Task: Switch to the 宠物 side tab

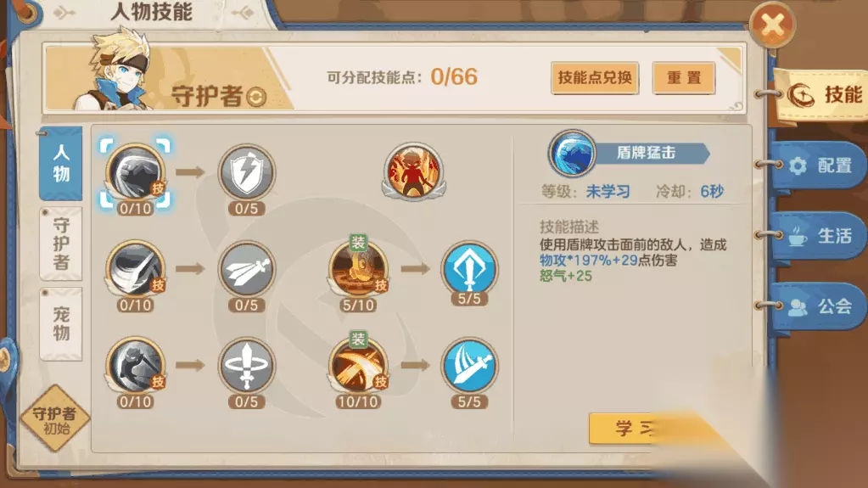Action: coord(61,323)
